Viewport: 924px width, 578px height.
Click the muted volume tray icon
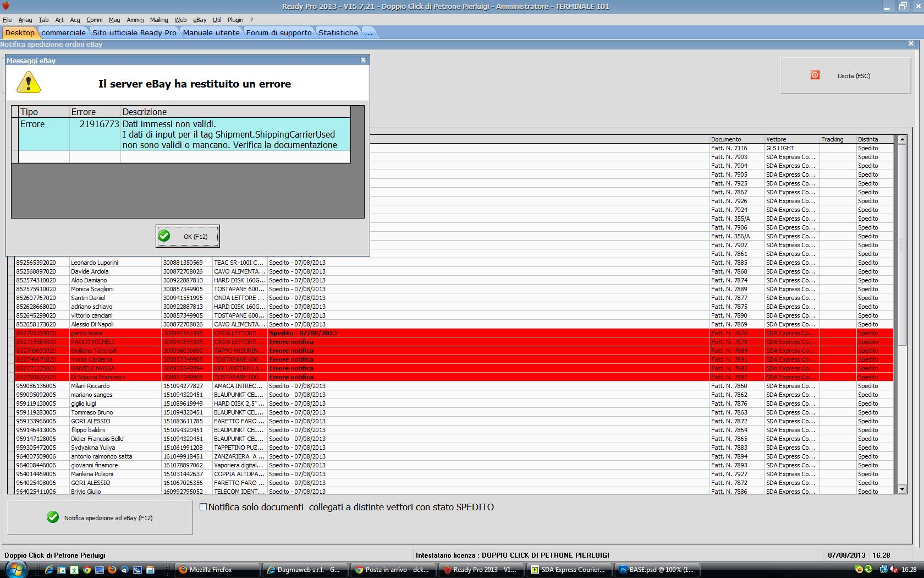pyautogui.click(x=895, y=569)
